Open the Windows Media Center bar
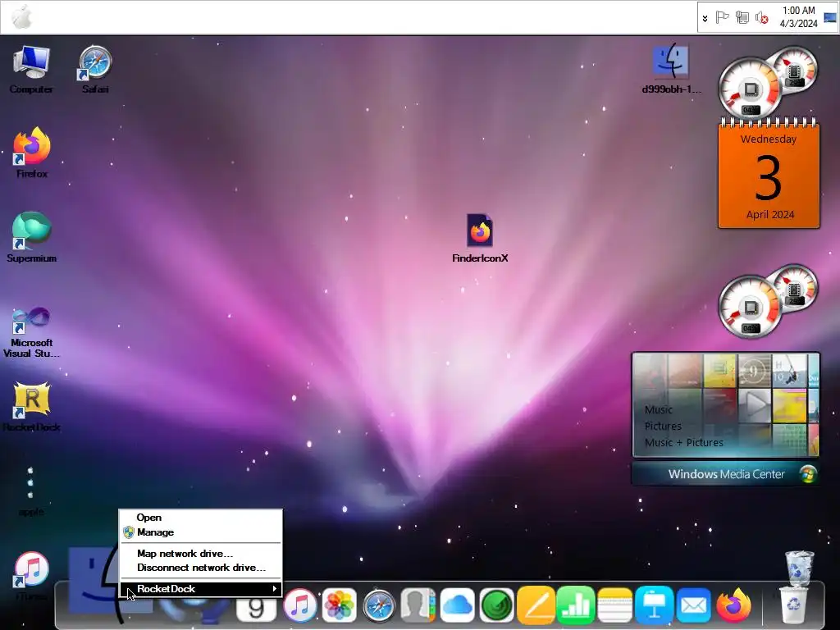840x630 pixels. click(725, 474)
